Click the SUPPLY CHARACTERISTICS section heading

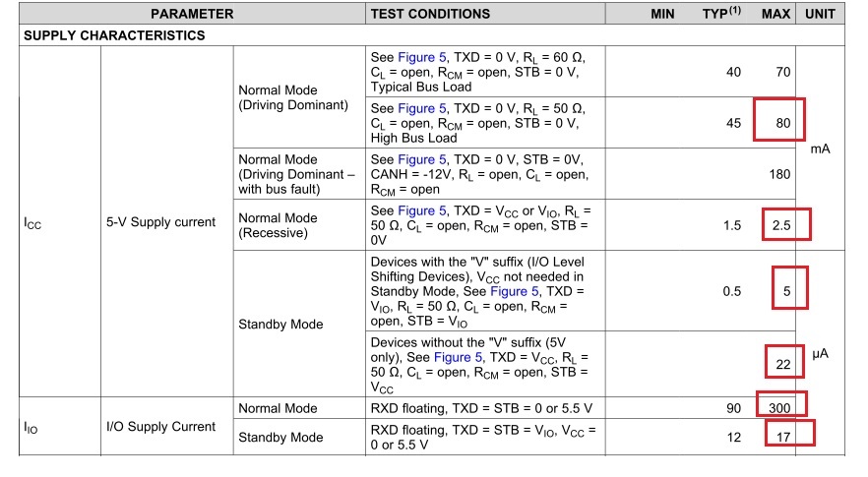[114, 35]
